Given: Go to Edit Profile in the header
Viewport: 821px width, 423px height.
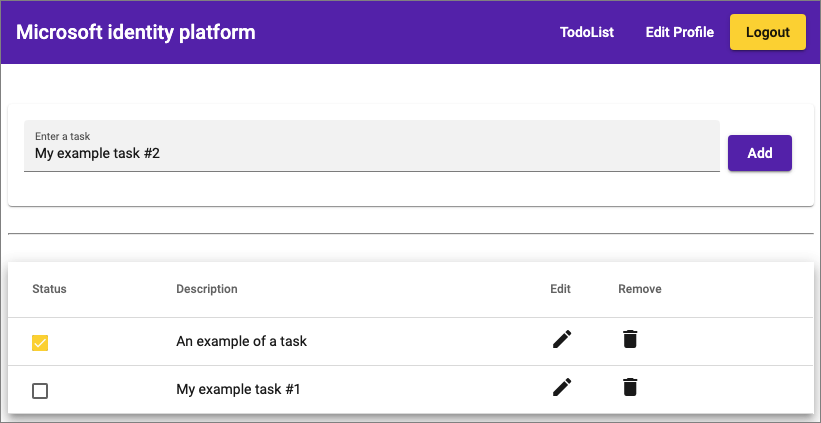Looking at the screenshot, I should pyautogui.click(x=680, y=32).
